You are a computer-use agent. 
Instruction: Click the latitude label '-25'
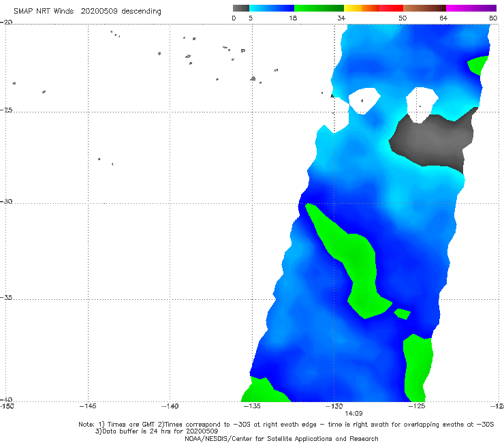pos(6,110)
